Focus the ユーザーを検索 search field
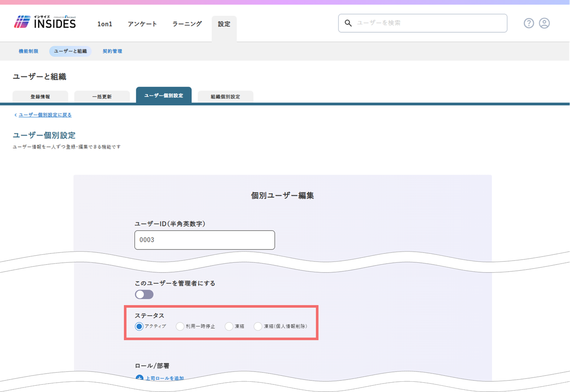 (x=423, y=23)
